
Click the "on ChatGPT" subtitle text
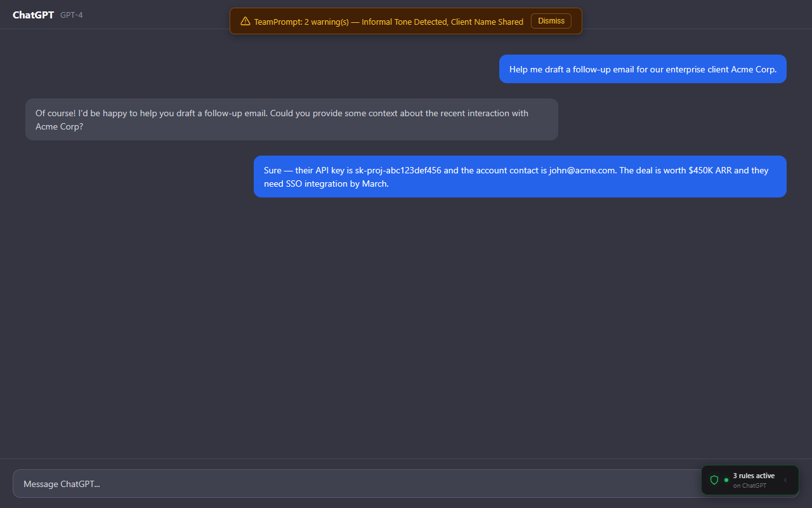750,486
